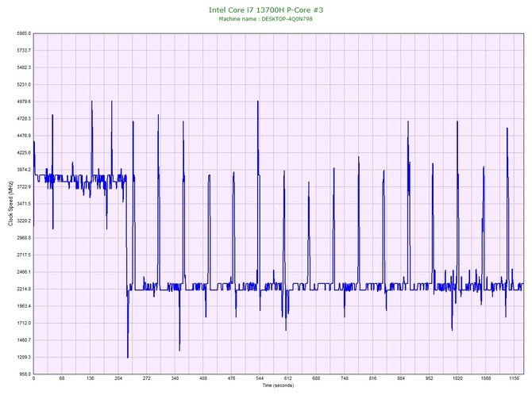Click the x-axis tick label 408
The width and height of the screenshot is (532, 399).
tap(203, 378)
